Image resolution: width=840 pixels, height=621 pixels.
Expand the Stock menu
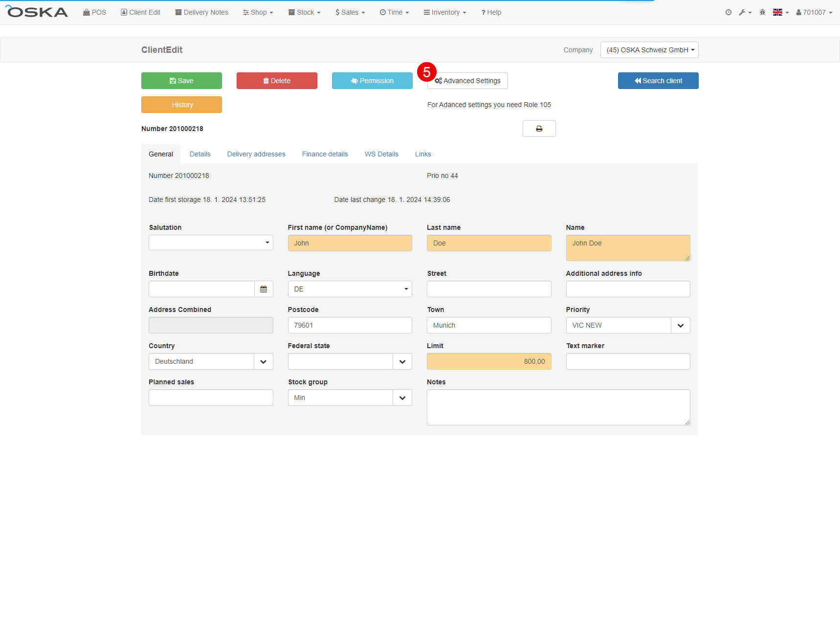[x=305, y=12]
